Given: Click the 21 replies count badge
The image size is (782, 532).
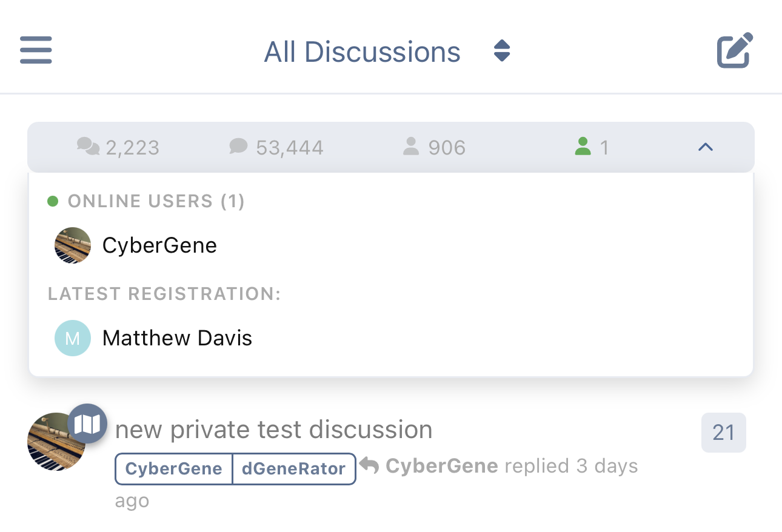Looking at the screenshot, I should [723, 433].
